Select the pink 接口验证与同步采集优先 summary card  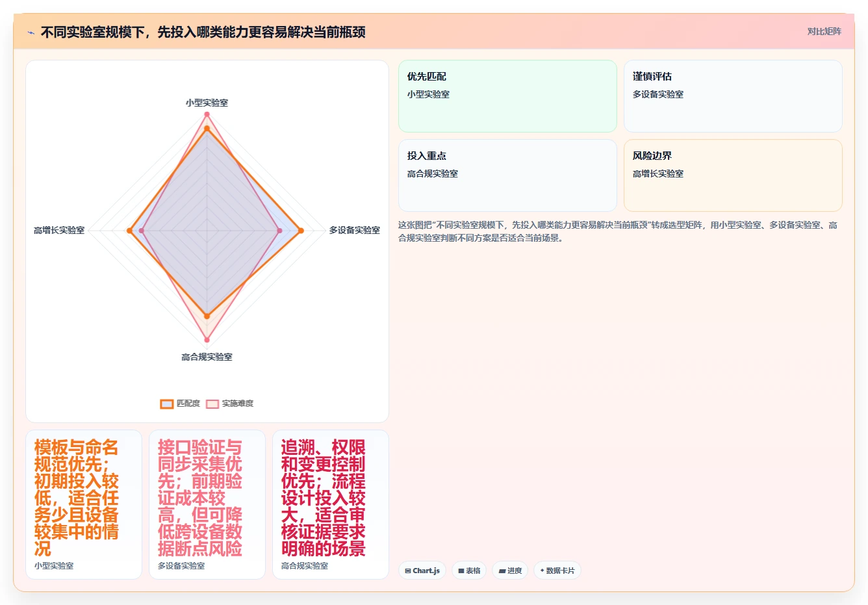tap(207, 504)
